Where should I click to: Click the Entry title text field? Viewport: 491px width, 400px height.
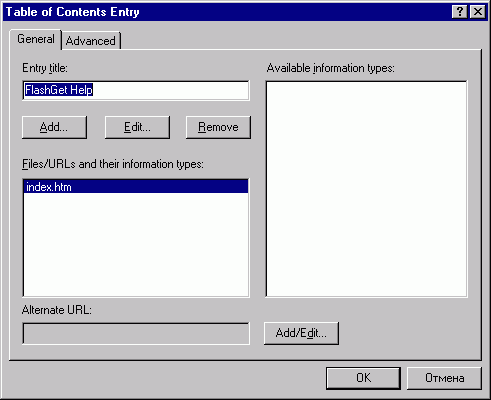(136, 90)
